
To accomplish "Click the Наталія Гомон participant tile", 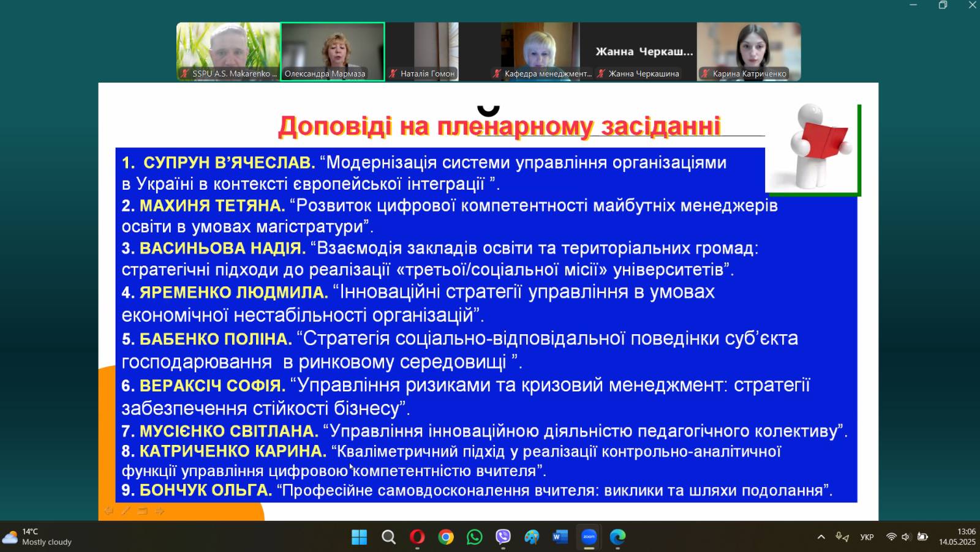I will 422,51.
